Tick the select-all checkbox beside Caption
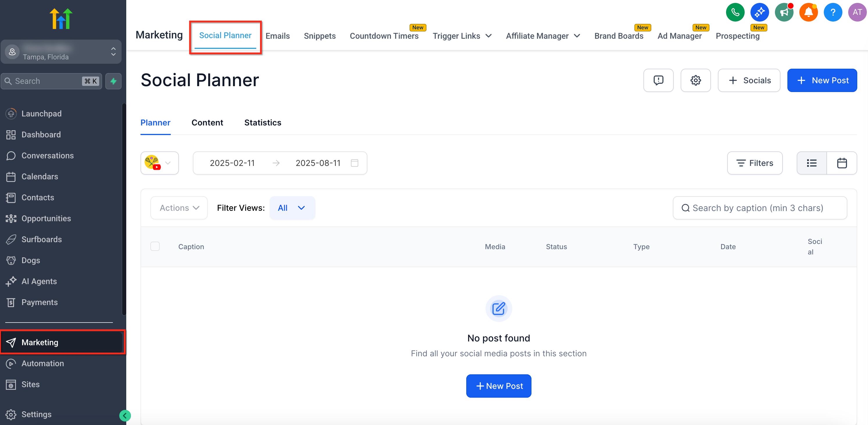This screenshot has width=868, height=425. pyautogui.click(x=155, y=246)
